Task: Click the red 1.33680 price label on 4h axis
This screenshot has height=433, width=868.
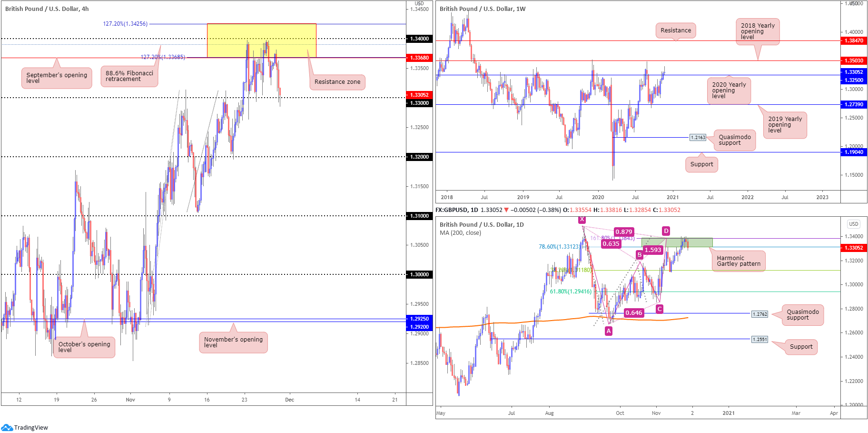Action: click(x=419, y=58)
